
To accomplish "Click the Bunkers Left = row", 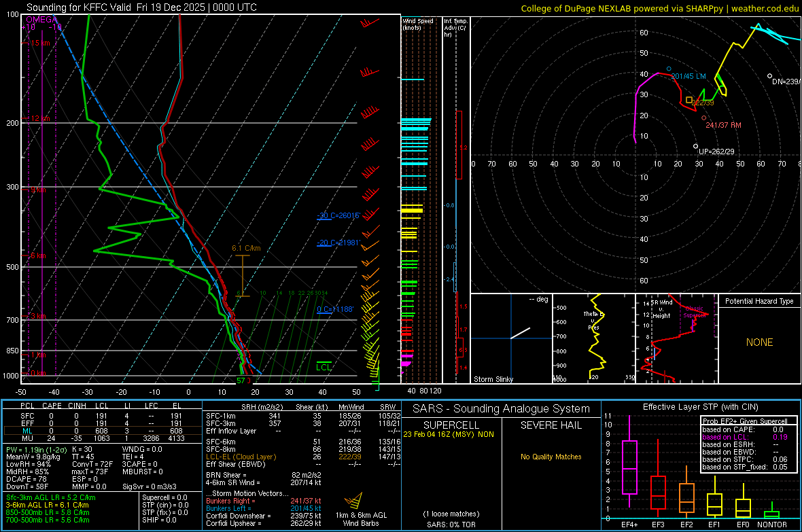I will point(264,508).
